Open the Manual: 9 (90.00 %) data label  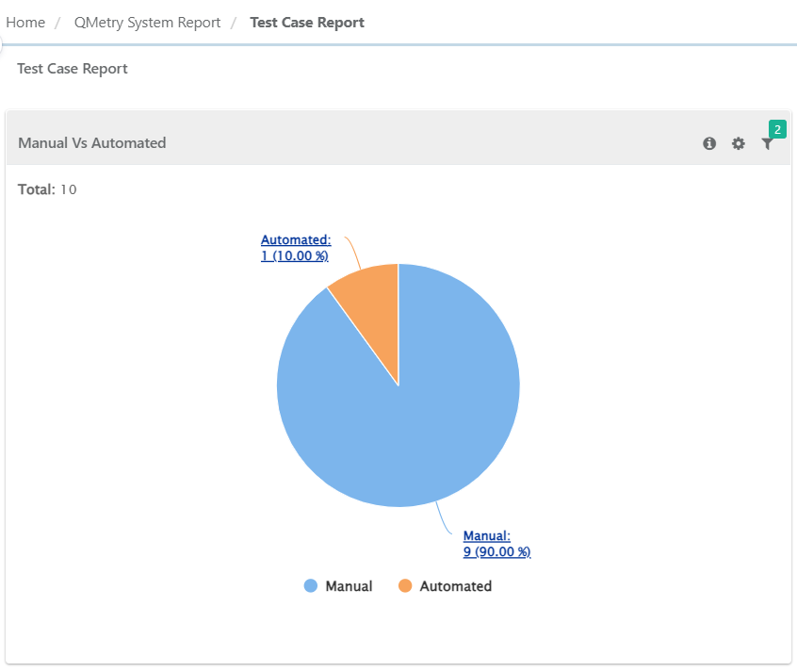coord(496,544)
